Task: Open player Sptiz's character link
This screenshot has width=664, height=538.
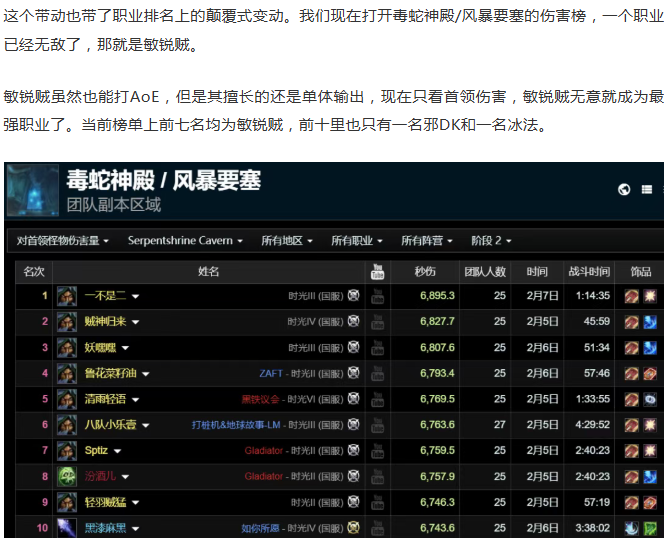Action: pyautogui.click(x=96, y=451)
